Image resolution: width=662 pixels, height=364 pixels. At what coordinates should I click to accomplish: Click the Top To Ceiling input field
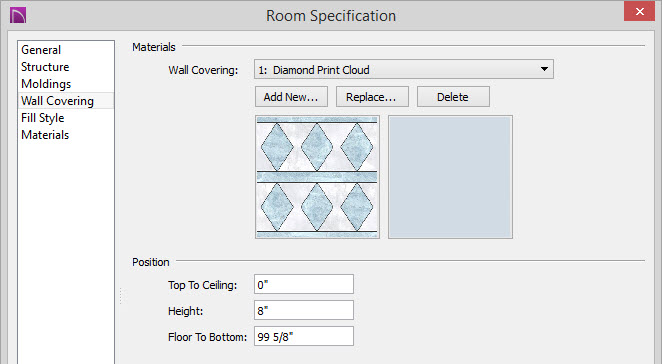pyautogui.click(x=304, y=284)
